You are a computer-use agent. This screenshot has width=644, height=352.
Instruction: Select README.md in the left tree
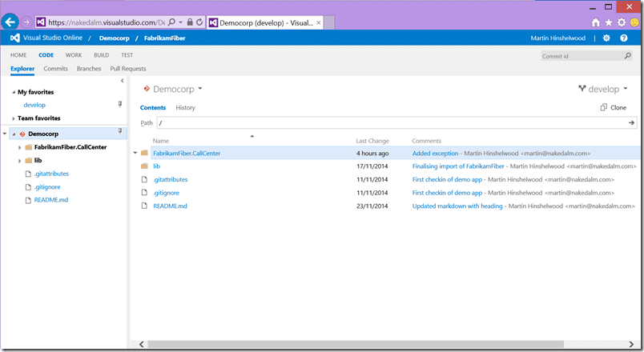tap(51, 200)
